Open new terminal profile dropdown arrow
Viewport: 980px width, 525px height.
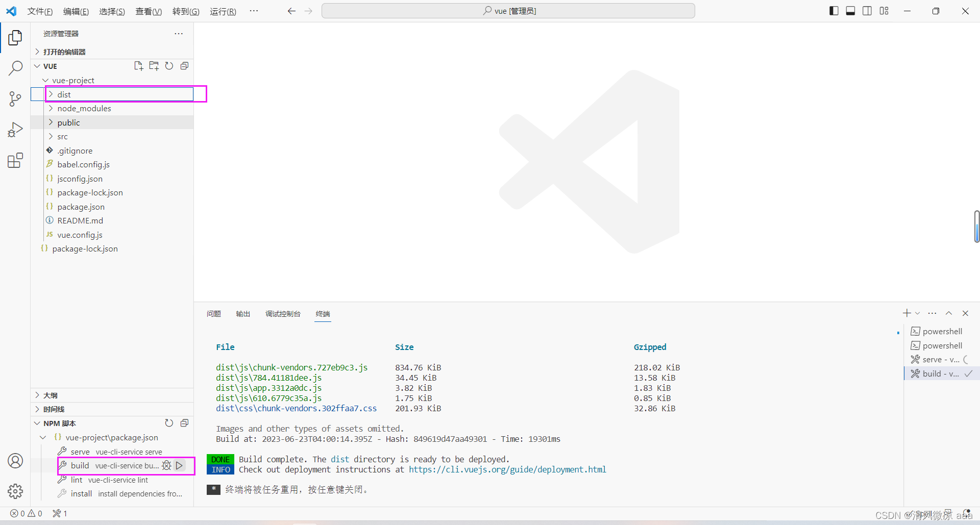[918, 313]
